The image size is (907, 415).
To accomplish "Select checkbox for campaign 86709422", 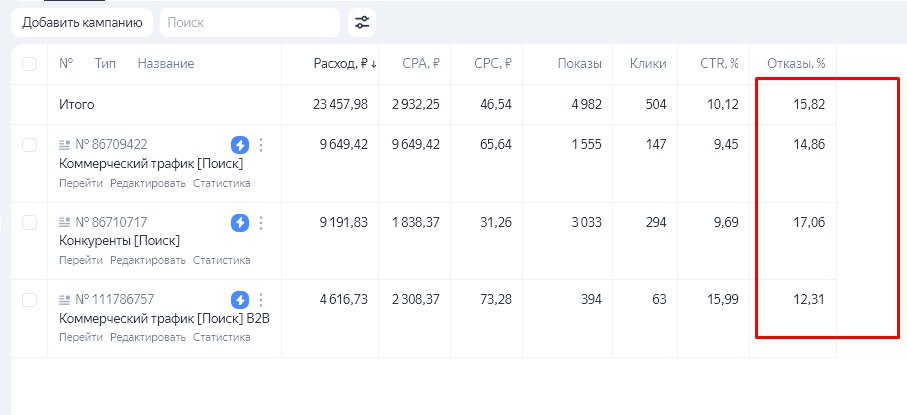I will (x=29, y=145).
